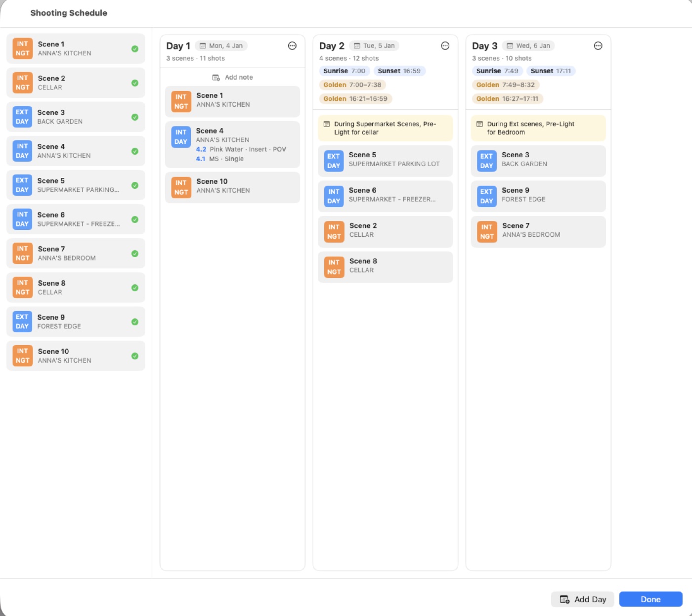The height and width of the screenshot is (616, 692).
Task: Click the note icon on Day 2 note
Action: [x=327, y=124]
